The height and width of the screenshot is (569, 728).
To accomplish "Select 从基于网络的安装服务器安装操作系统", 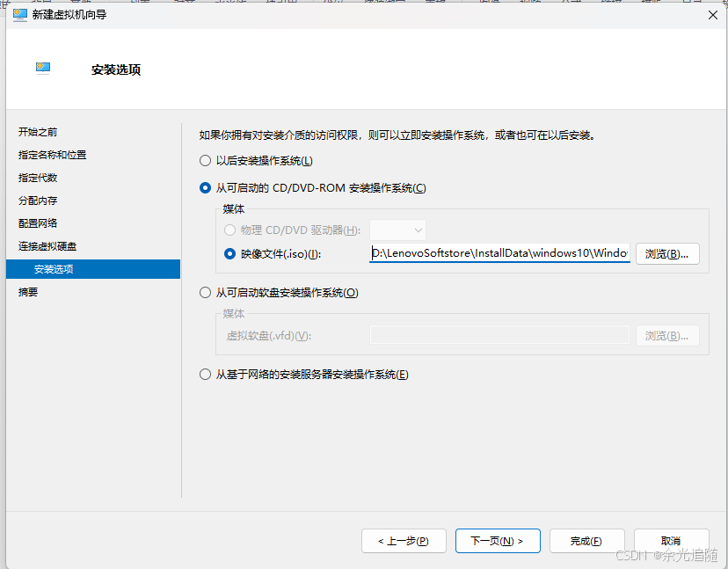I will (x=202, y=374).
